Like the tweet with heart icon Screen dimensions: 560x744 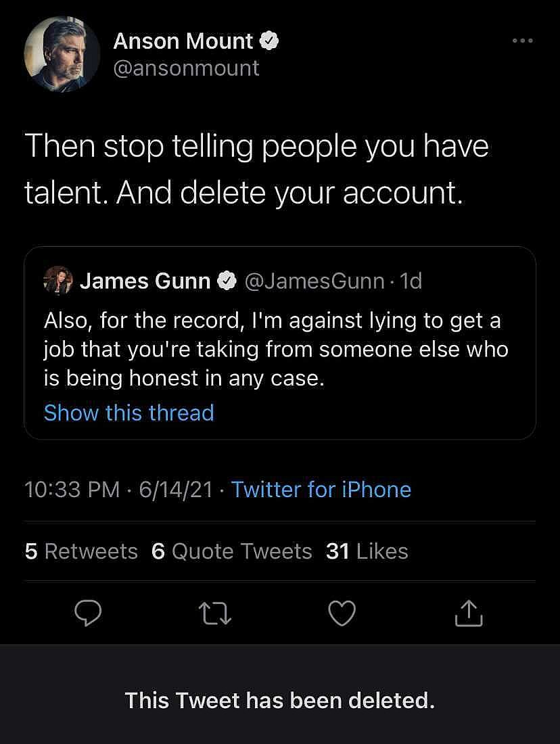(342, 613)
